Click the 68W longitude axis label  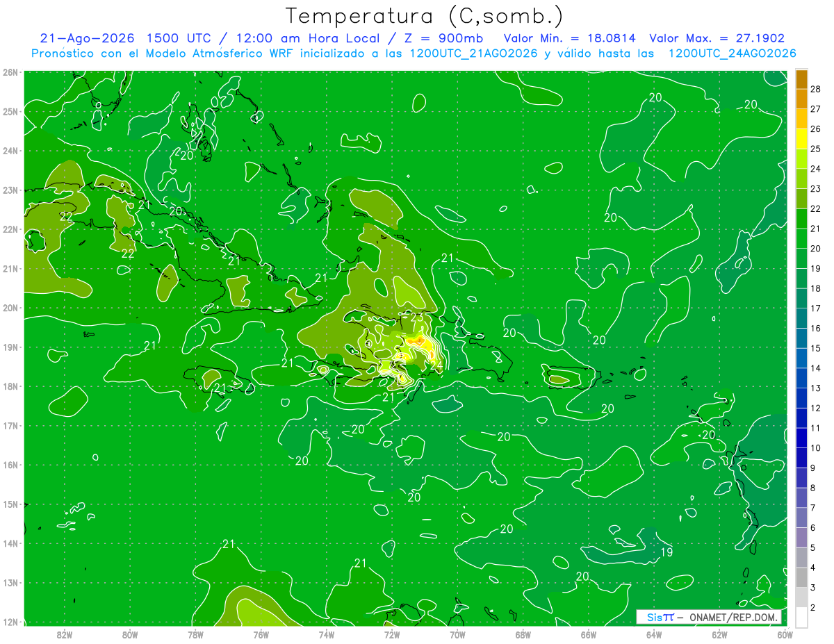(x=523, y=634)
